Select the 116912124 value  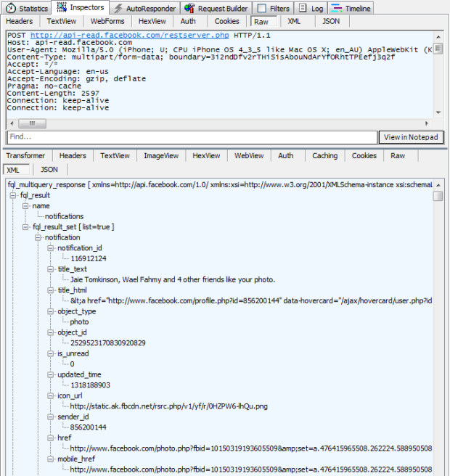point(89,258)
